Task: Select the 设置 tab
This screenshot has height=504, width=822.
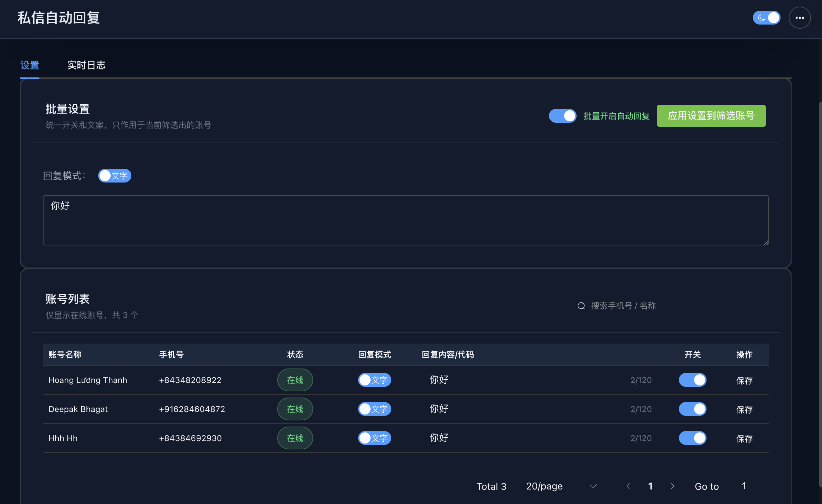Action: click(x=30, y=65)
